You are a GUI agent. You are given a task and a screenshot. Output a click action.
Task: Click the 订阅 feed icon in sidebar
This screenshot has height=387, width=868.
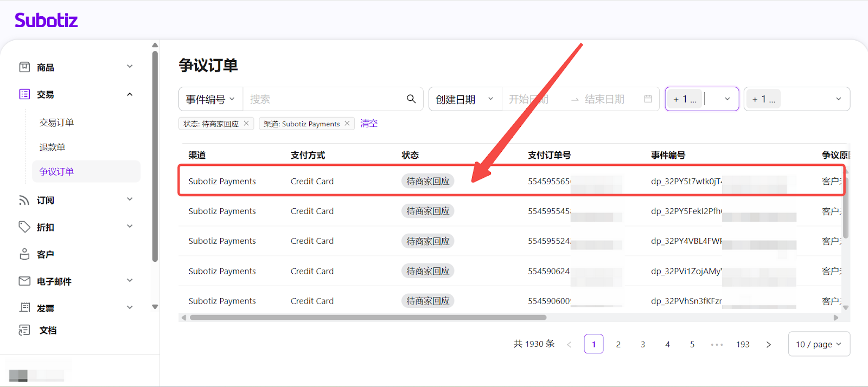[x=24, y=200]
